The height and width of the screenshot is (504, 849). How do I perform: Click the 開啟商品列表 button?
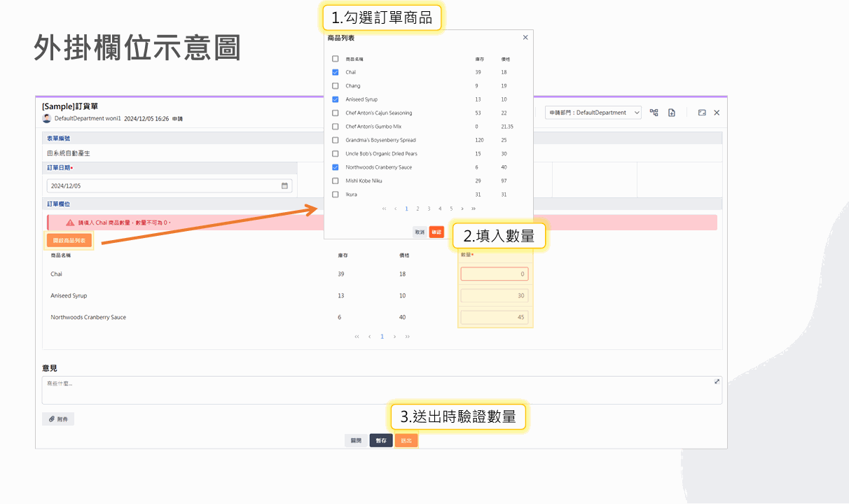[69, 241]
